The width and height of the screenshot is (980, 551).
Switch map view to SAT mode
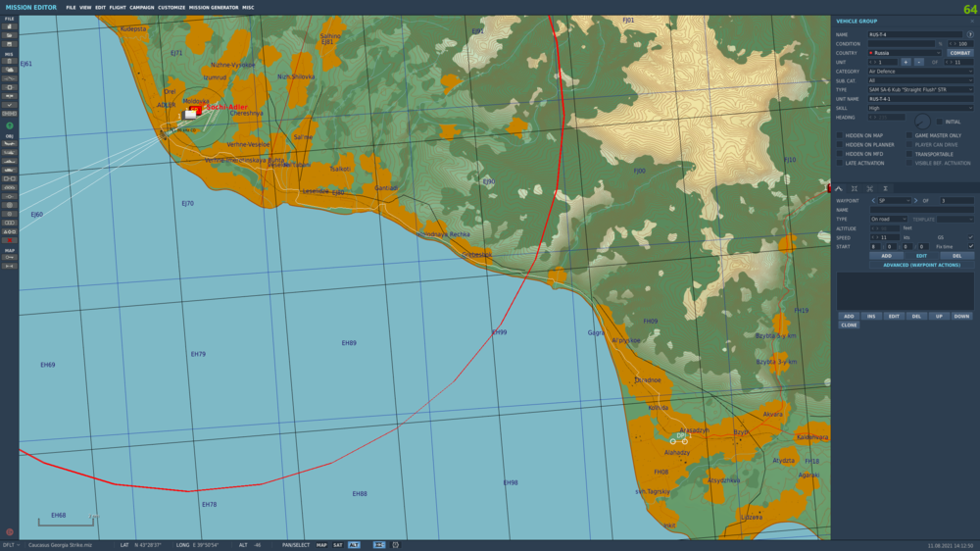click(x=337, y=545)
